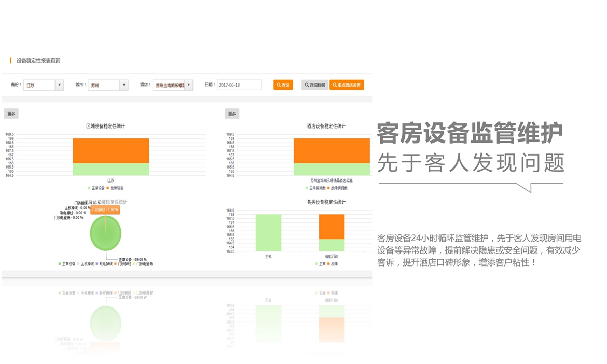The width and height of the screenshot is (607, 364).
Task: Toggle 门锁电量低 legend under the pie chart
Action: point(144,264)
